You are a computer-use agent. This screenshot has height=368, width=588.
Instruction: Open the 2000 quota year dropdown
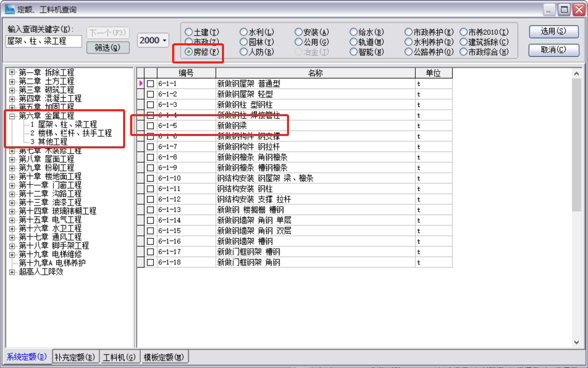[x=153, y=40]
